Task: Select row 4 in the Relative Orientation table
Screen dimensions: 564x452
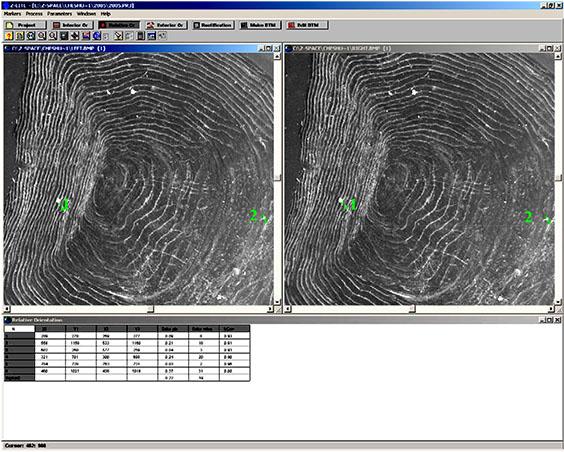Action: pyautogui.click(x=127, y=357)
